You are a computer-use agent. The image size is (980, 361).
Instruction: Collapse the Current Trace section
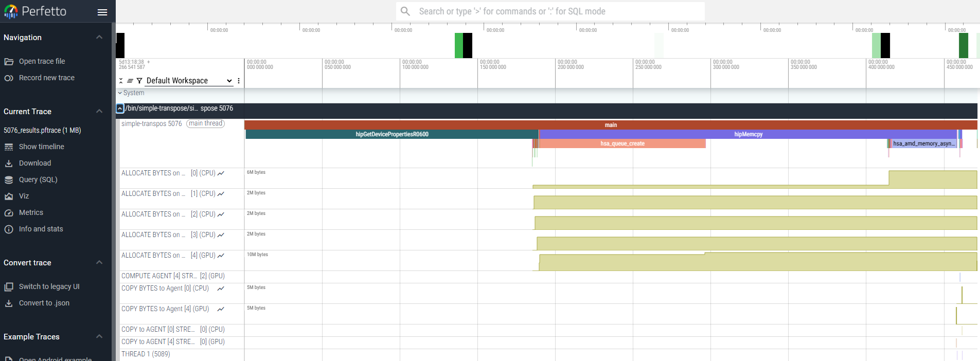pyautogui.click(x=99, y=112)
